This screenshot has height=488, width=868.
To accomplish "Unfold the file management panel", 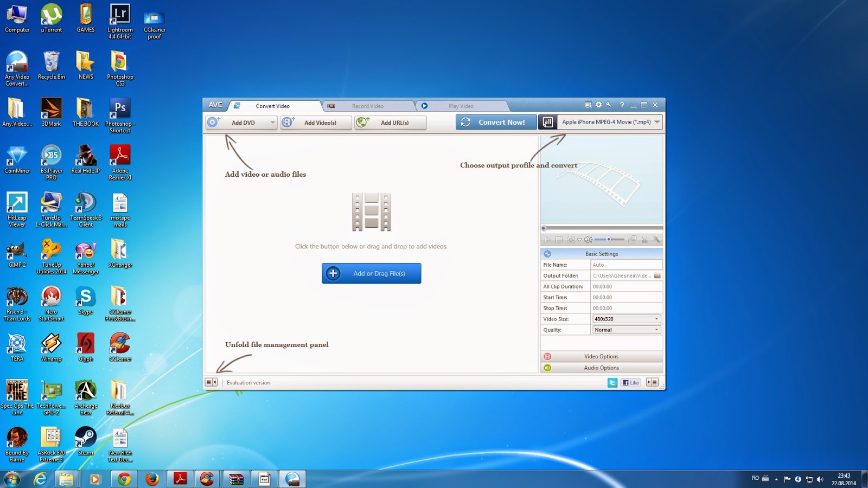I will point(211,382).
